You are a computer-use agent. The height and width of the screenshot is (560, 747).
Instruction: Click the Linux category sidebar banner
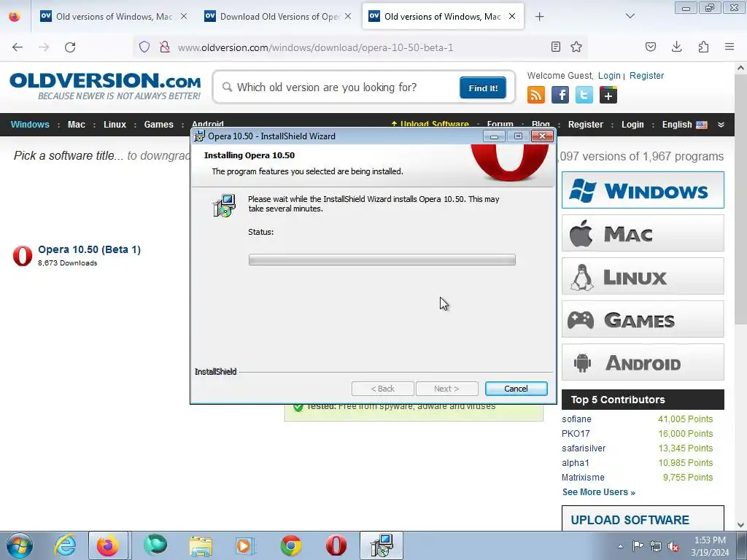pos(643,276)
